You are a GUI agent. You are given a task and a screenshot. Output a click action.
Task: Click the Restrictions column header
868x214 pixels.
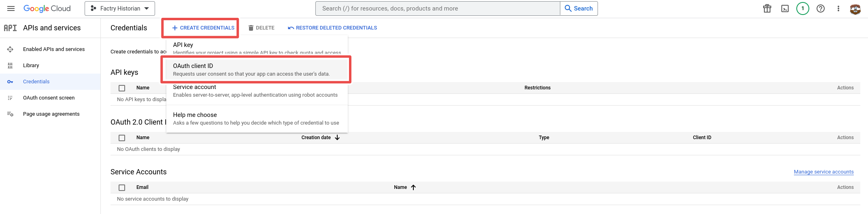coord(538,88)
